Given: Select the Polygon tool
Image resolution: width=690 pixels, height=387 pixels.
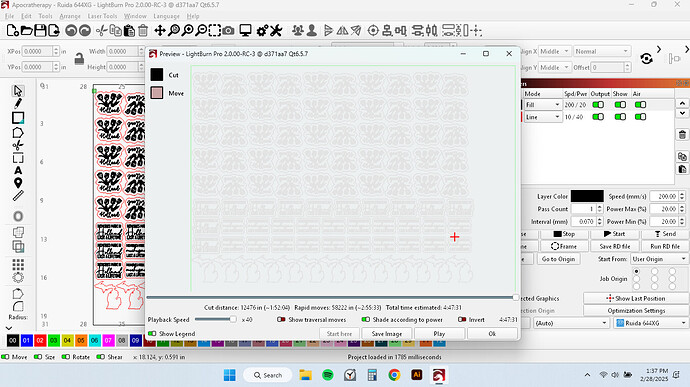Looking at the screenshot, I should coord(18,133).
